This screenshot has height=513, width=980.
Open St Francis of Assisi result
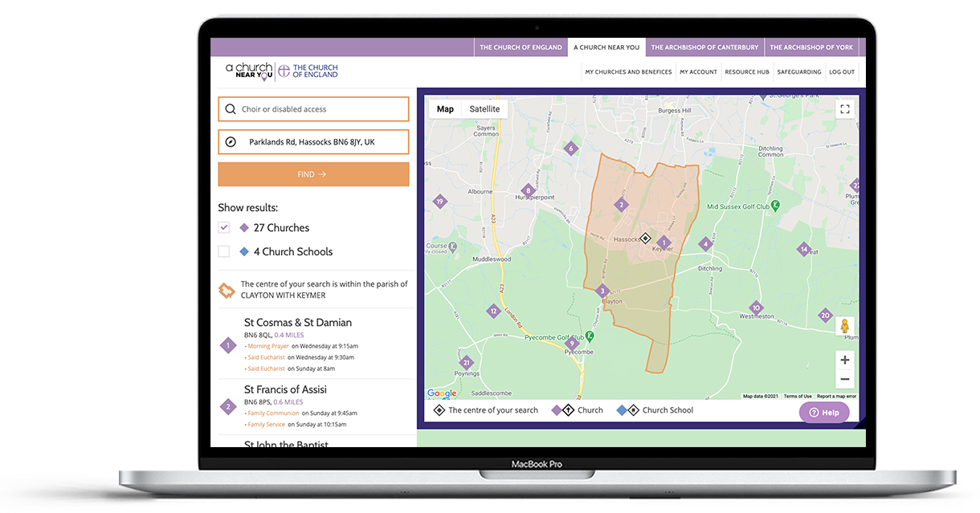pos(285,389)
